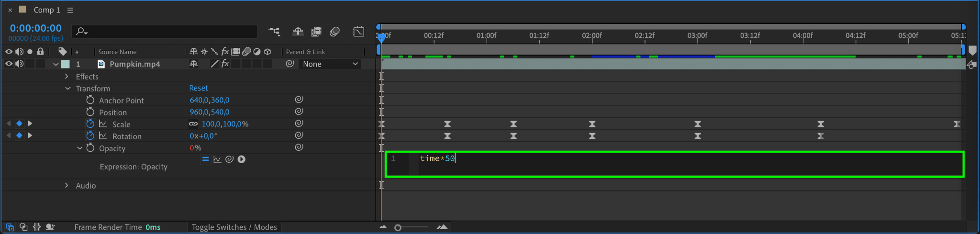Screen dimensions: 980x234
Task: Toggle shy switch on Pumpkin.mp4 layer
Action: click(194, 64)
